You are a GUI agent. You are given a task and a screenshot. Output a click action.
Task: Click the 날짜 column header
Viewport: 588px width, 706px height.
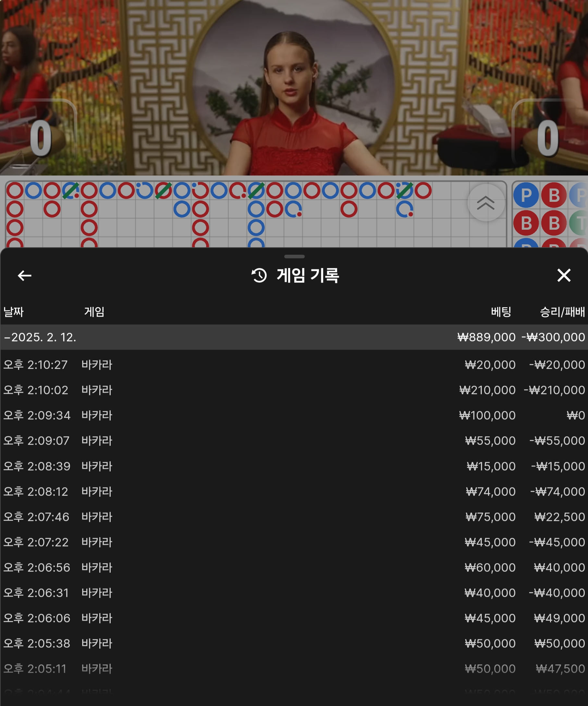coord(13,312)
